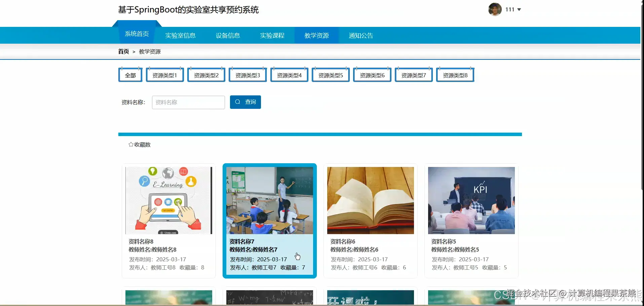Switch to the 实验室信息 tab
Screen dimensions: 644x306
[x=180, y=35]
